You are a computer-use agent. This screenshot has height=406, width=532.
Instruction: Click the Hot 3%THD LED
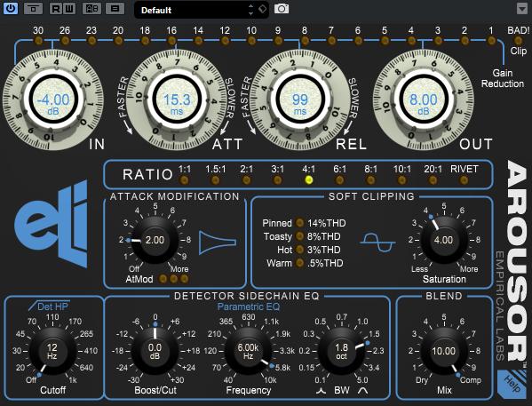click(299, 250)
